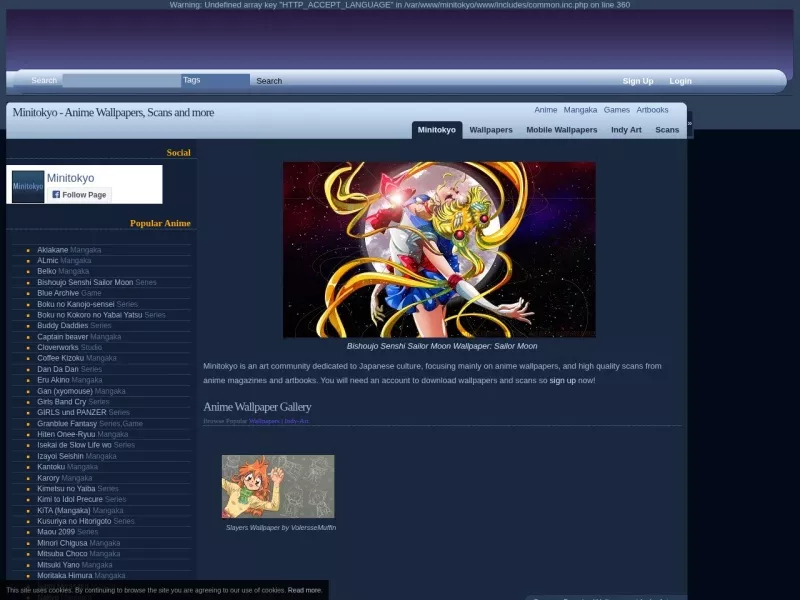
Task: Open Beiko in Popular Anime list
Action: pos(46,271)
